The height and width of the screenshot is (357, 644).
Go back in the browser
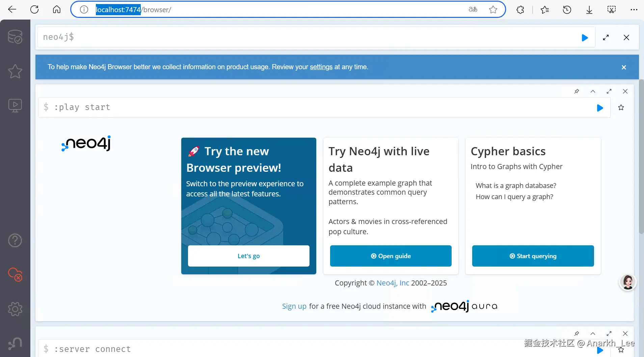pyautogui.click(x=12, y=9)
